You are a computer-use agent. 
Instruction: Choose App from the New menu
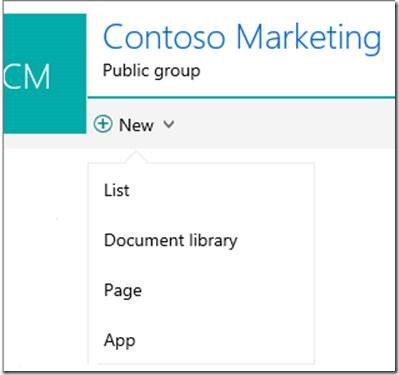[201, 340]
